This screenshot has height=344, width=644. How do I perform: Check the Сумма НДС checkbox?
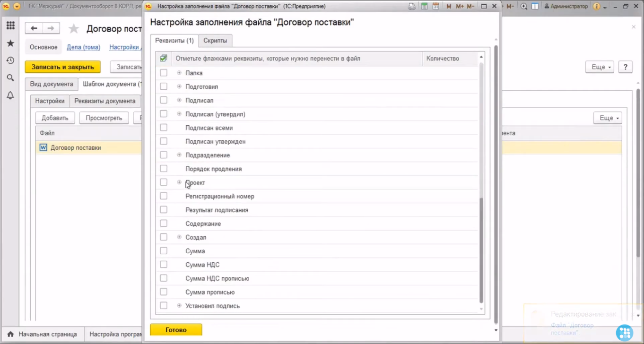click(164, 265)
